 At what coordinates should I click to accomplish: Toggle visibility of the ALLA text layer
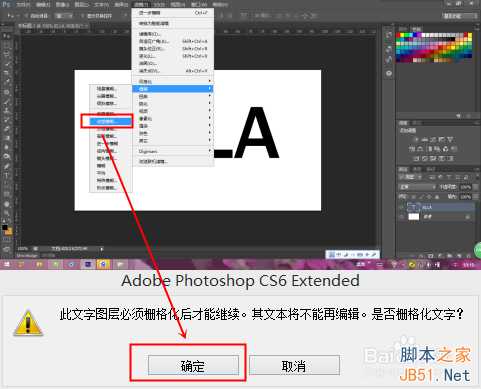pyautogui.click(x=402, y=207)
